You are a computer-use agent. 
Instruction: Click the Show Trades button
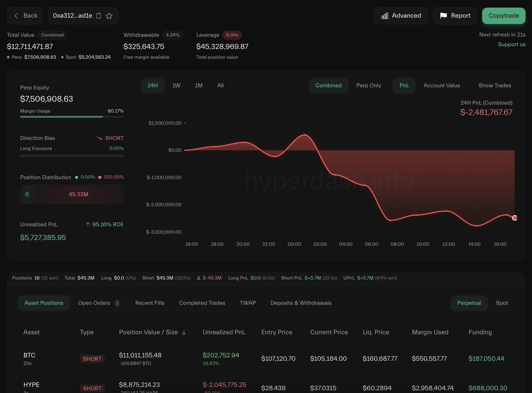pos(495,85)
